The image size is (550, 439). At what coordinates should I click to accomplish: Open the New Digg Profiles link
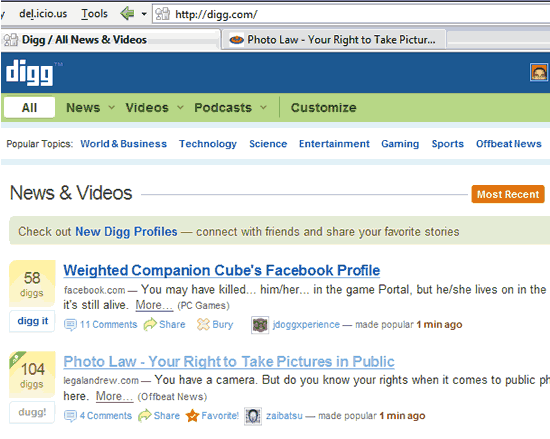coord(126,232)
